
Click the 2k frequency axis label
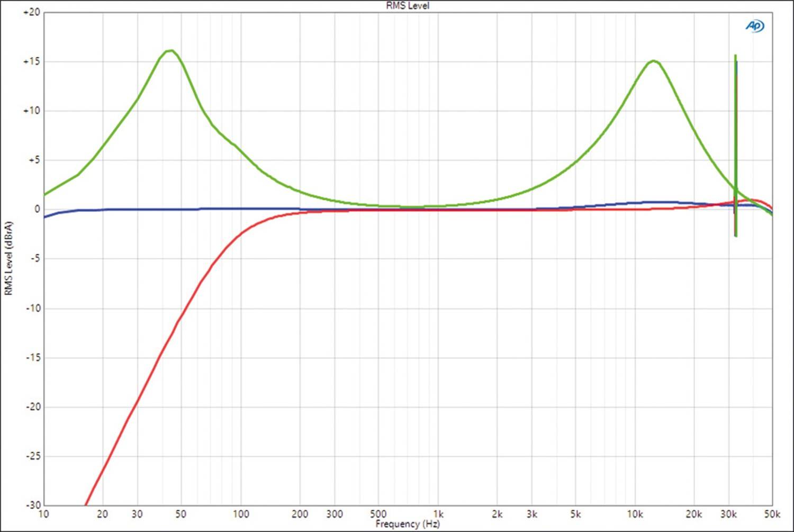tap(497, 514)
